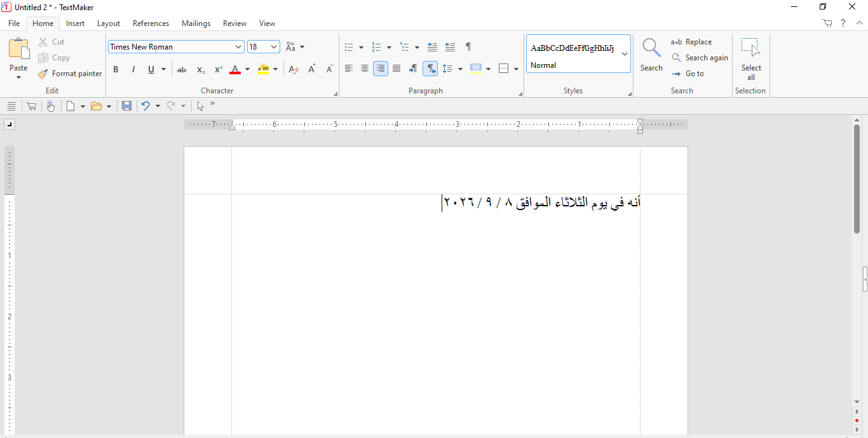Click the Format painter brush icon
The image size is (868, 438).
pyautogui.click(x=43, y=74)
